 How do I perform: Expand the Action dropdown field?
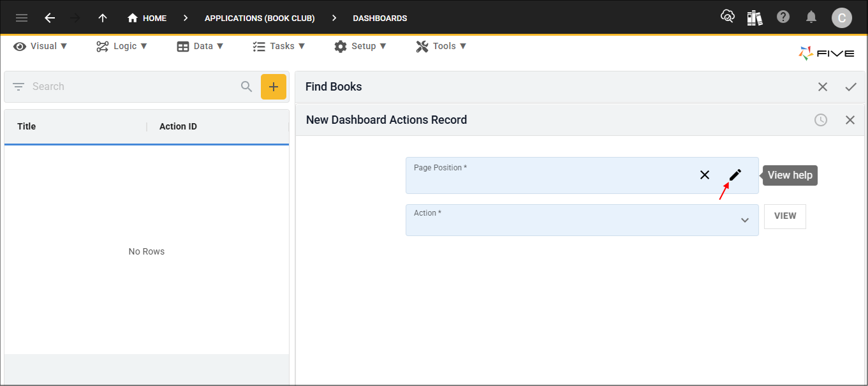coord(744,220)
